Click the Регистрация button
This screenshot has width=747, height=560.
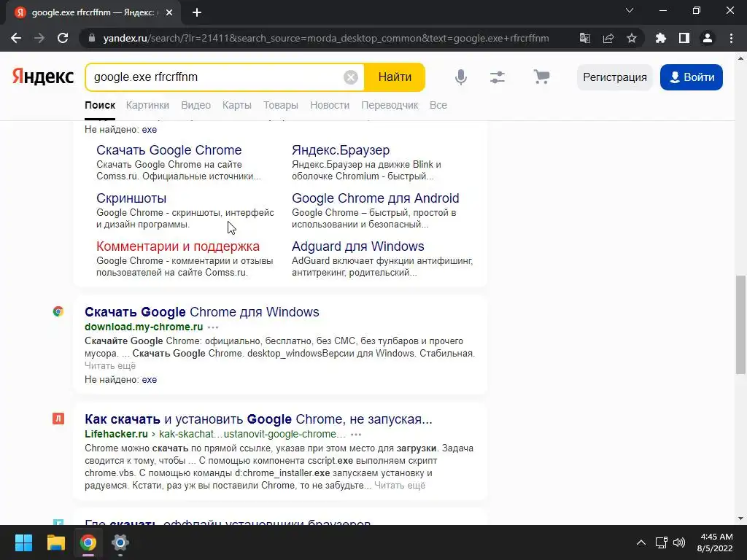click(x=614, y=77)
